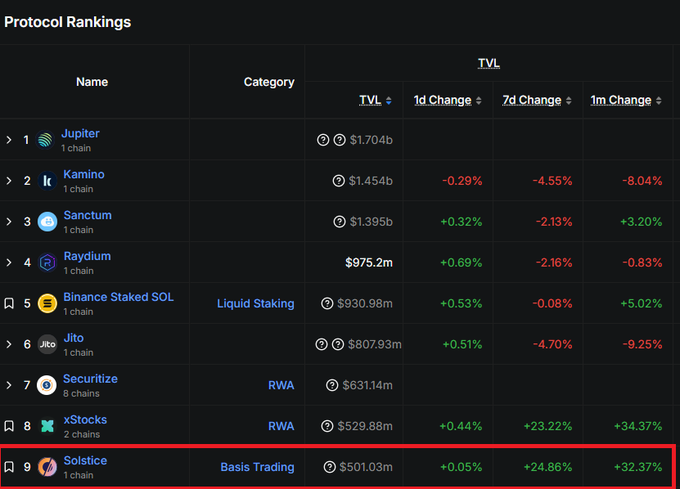The width and height of the screenshot is (680, 489).
Task: Click the -9.25% value for Jito
Action: [642, 344]
